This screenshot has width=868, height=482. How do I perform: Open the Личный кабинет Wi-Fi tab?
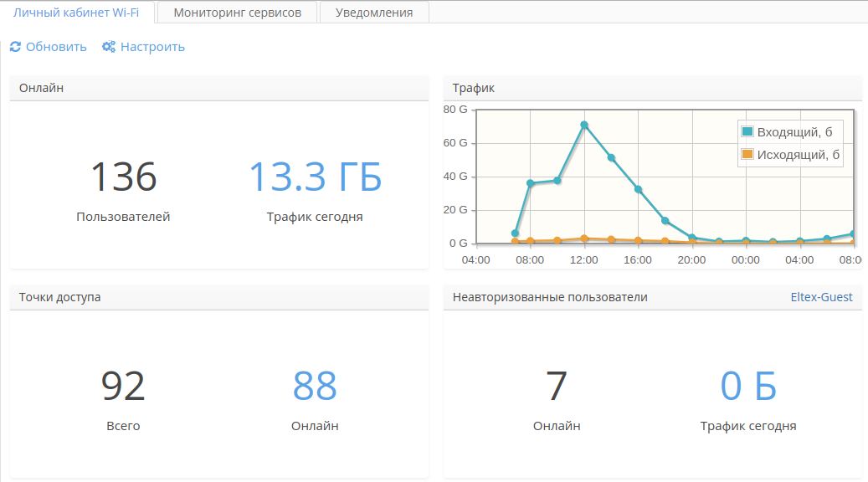pos(76,13)
